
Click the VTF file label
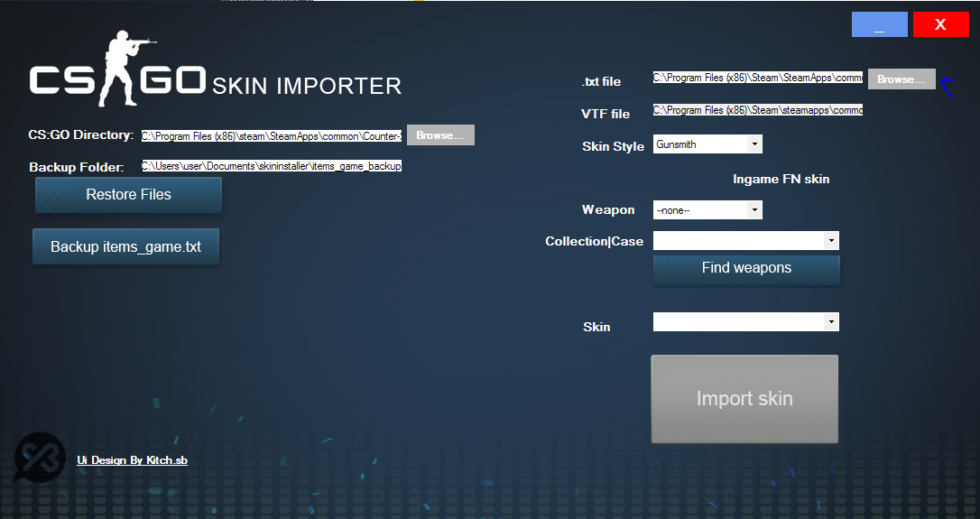(605, 114)
